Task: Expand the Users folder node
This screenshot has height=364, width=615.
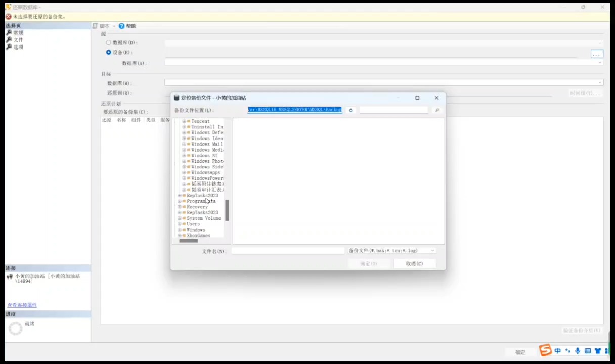Action: 180,224
